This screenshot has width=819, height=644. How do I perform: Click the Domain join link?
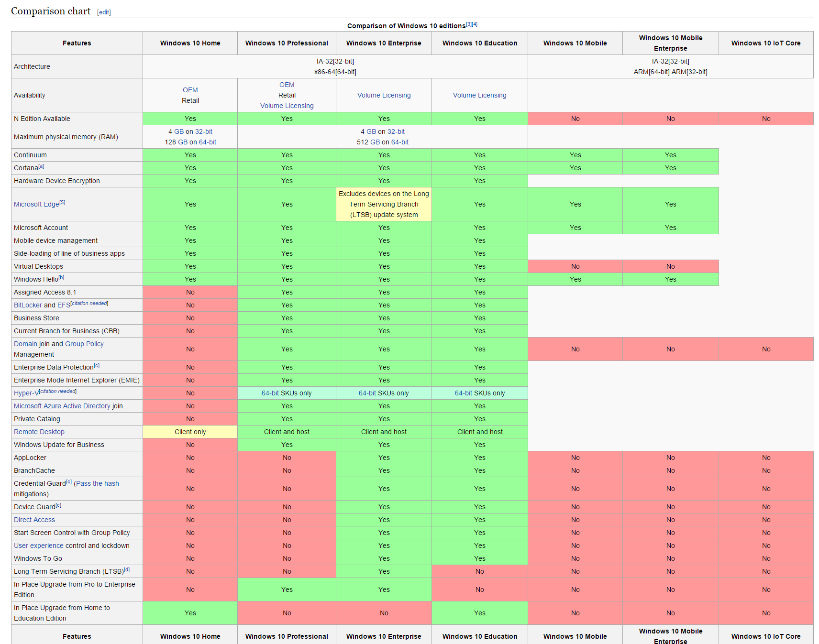pyautogui.click(x=25, y=344)
